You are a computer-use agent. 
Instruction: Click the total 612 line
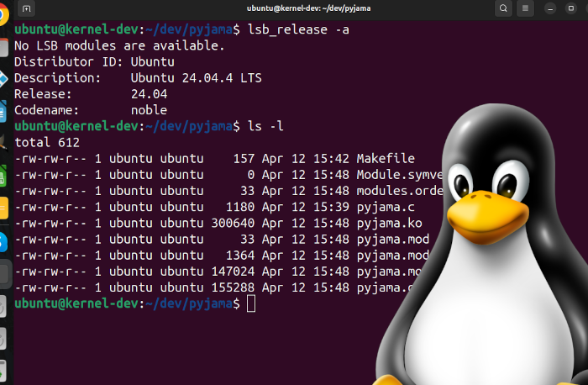point(47,143)
